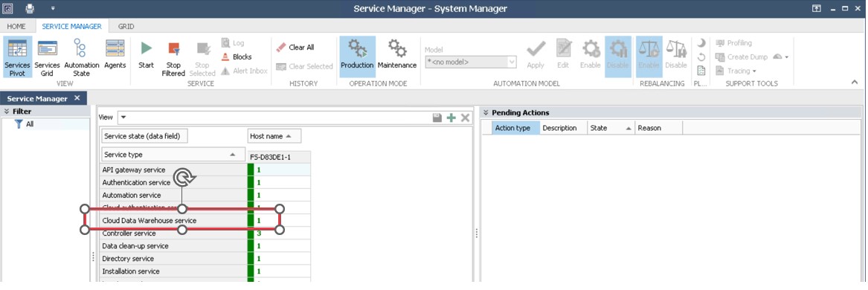This screenshot has width=868, height=290.
Task: Click the Profiling support tool
Action: click(733, 42)
